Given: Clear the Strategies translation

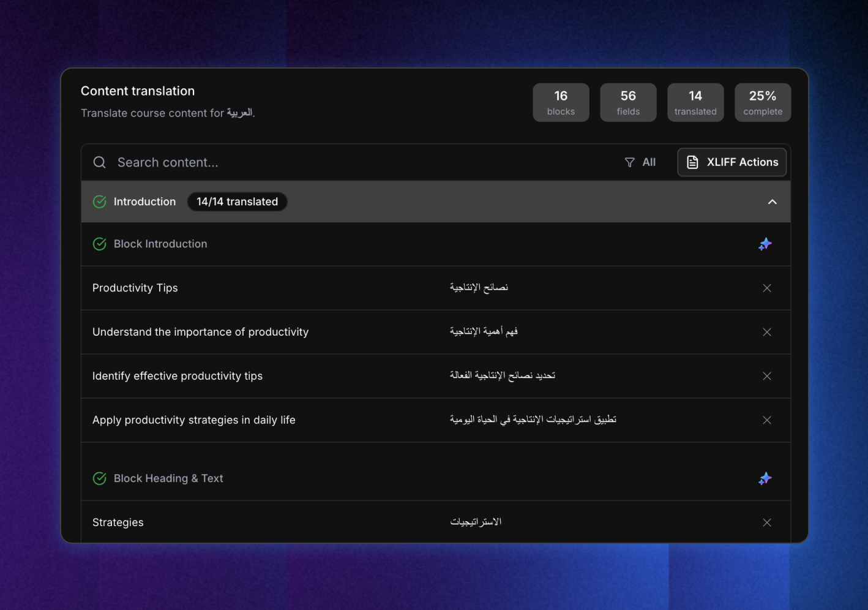Looking at the screenshot, I should [766, 522].
